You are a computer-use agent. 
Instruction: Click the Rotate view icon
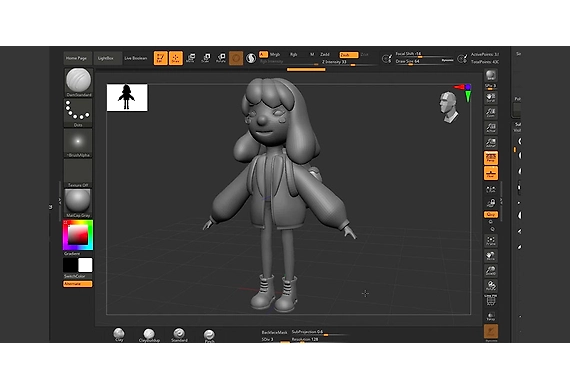click(491, 285)
